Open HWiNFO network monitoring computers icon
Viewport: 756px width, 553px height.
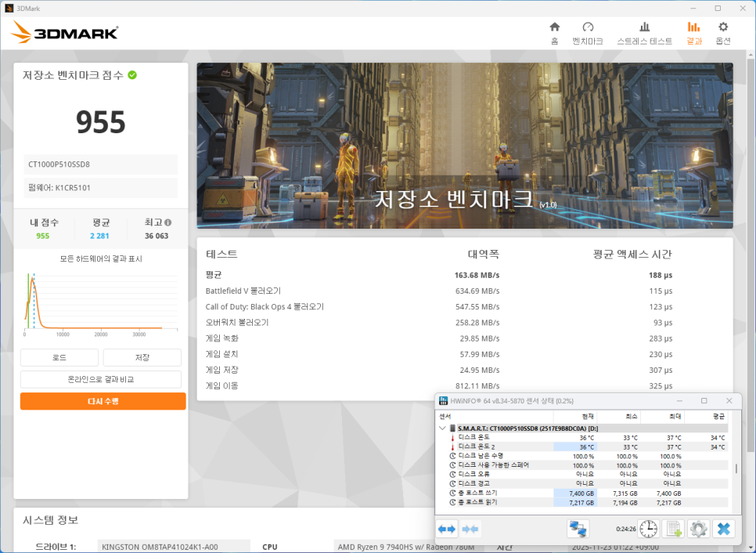click(578, 529)
